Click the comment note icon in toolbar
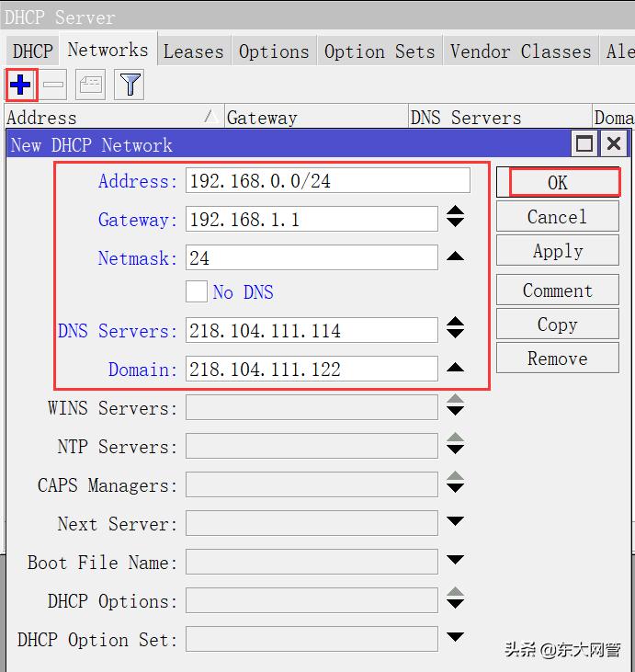Image resolution: width=635 pixels, height=672 pixels. click(90, 85)
